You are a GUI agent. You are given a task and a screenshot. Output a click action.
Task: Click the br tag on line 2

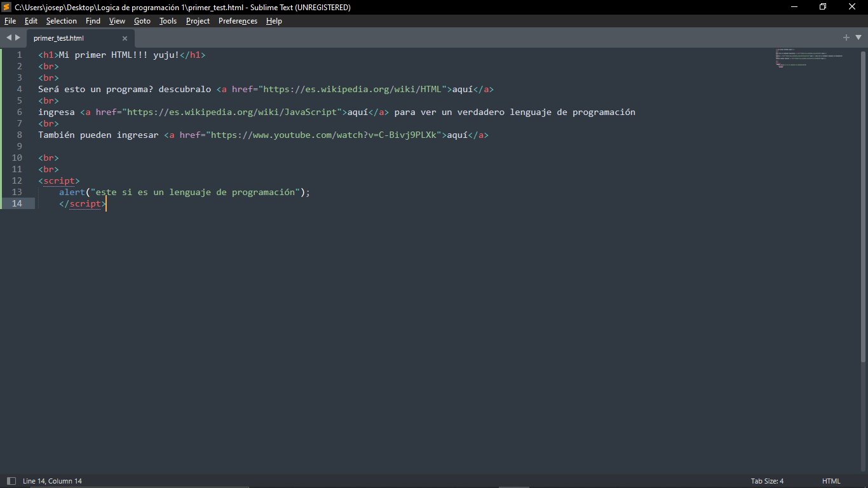[48, 66]
